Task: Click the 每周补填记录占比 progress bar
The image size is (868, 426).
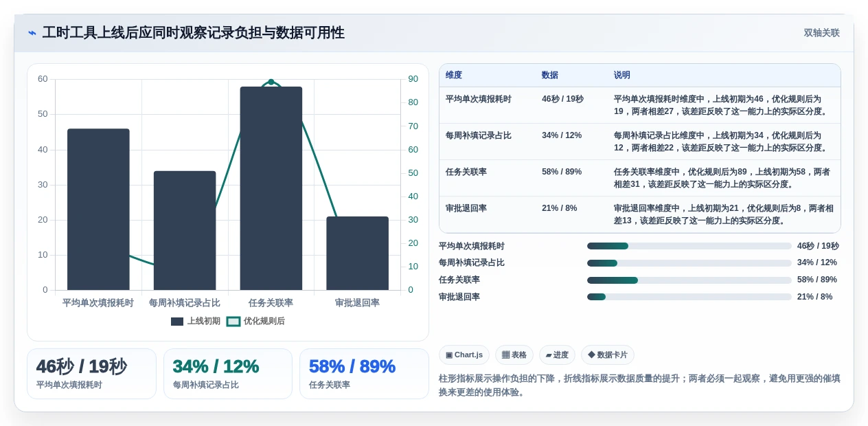Action: point(689,263)
